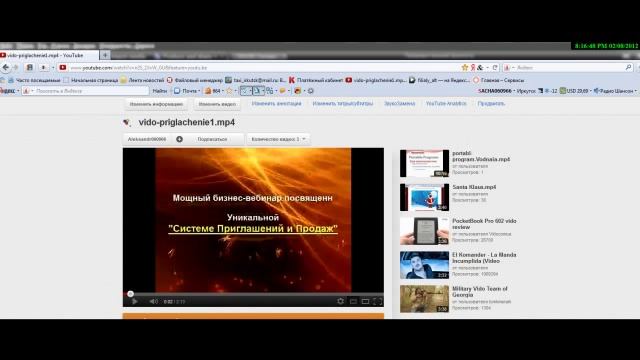Open the 'Изменить аннотации' link
The height and width of the screenshot is (360, 640).
pyautogui.click(x=276, y=104)
